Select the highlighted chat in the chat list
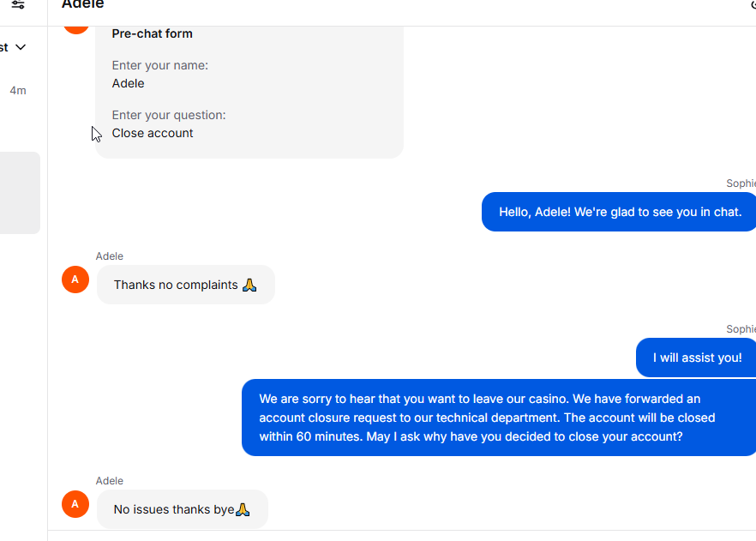The width and height of the screenshot is (756, 541). click(20, 193)
